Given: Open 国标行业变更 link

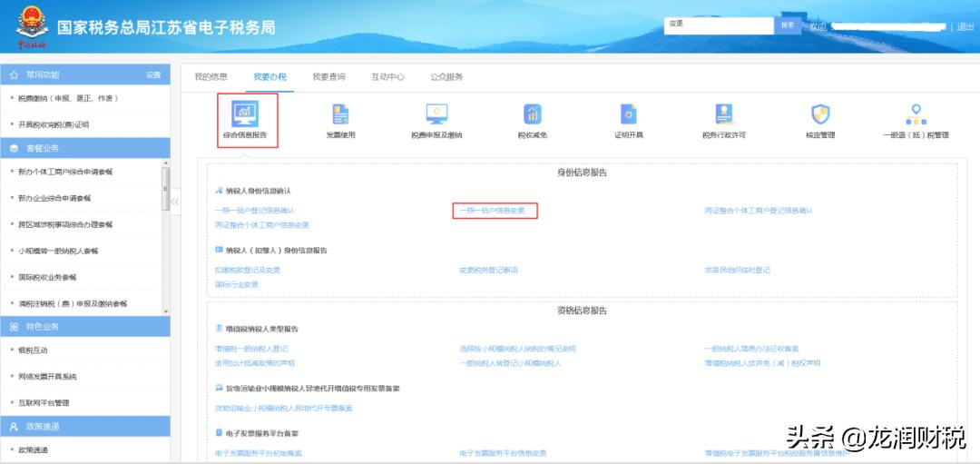Looking at the screenshot, I should [x=236, y=284].
